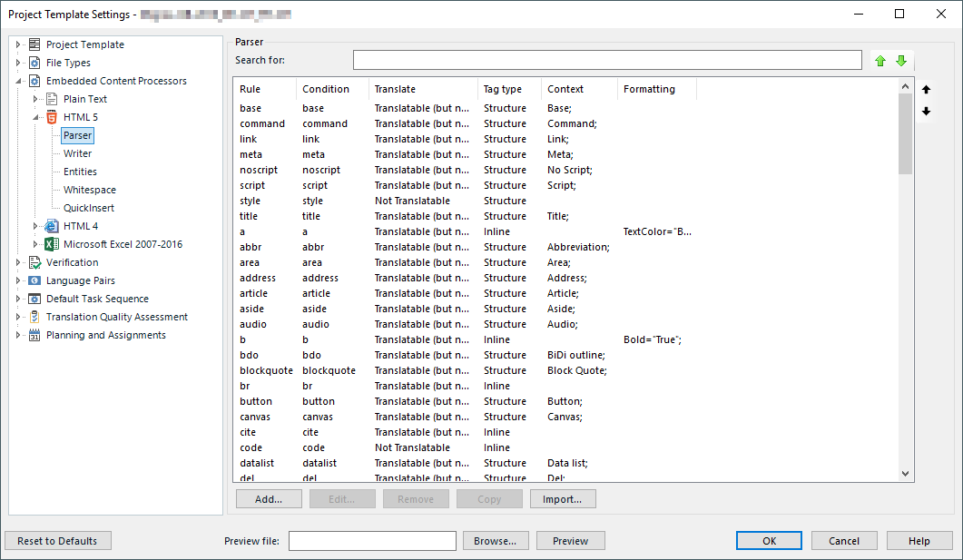Expand the File Types node
This screenshot has width=963, height=560.
click(x=17, y=63)
